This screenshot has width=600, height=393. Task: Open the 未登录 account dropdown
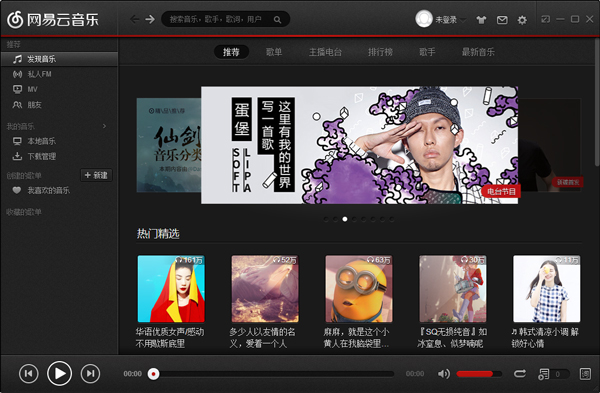450,20
